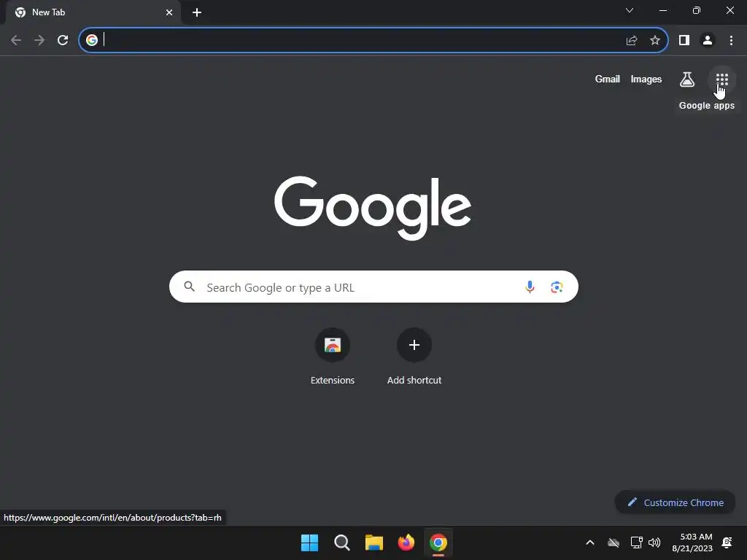Close the New Tab tab
Screen dimensions: 747x560
point(169,12)
